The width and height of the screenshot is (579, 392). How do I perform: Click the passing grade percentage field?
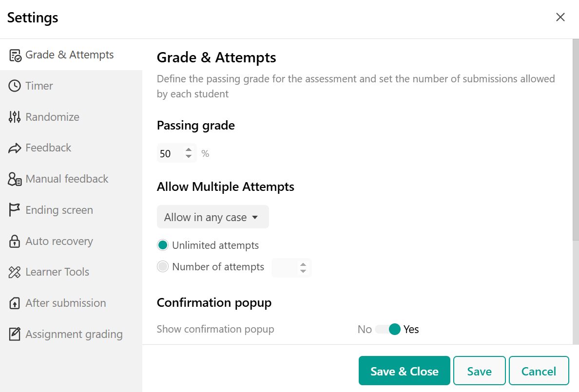click(x=176, y=153)
